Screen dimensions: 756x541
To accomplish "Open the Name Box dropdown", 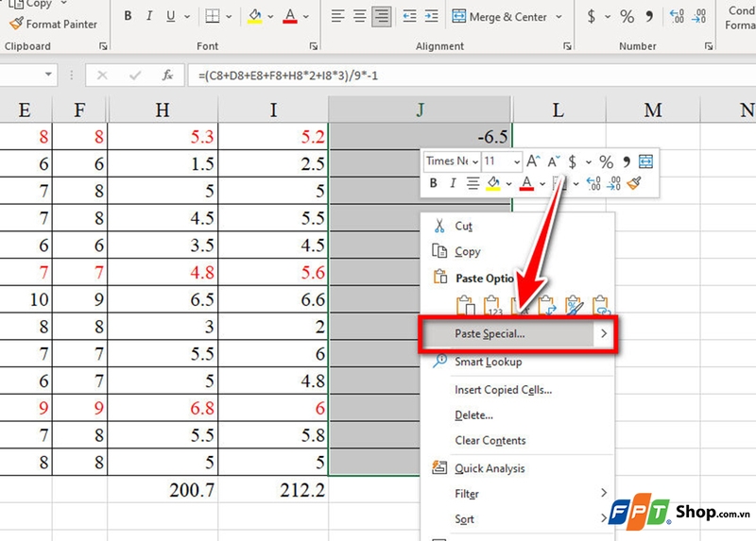I will 48,75.
